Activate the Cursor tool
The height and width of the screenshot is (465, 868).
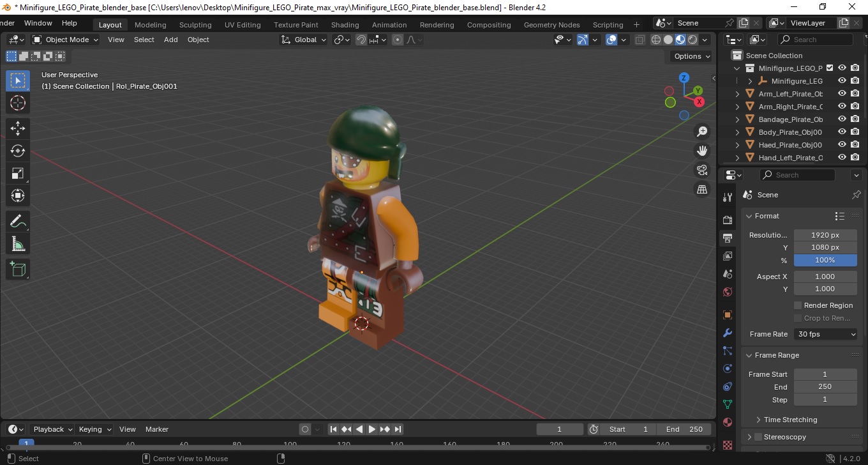coord(18,103)
